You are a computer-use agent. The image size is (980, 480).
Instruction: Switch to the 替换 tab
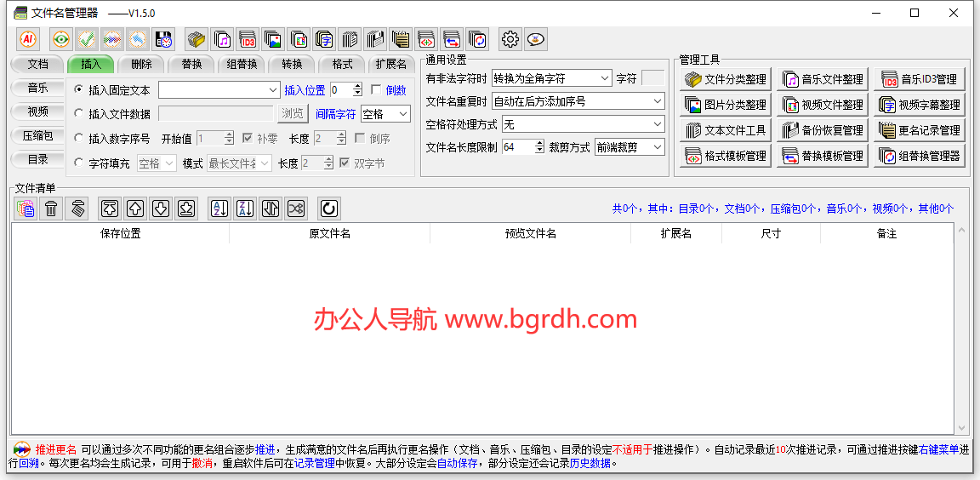(x=191, y=64)
